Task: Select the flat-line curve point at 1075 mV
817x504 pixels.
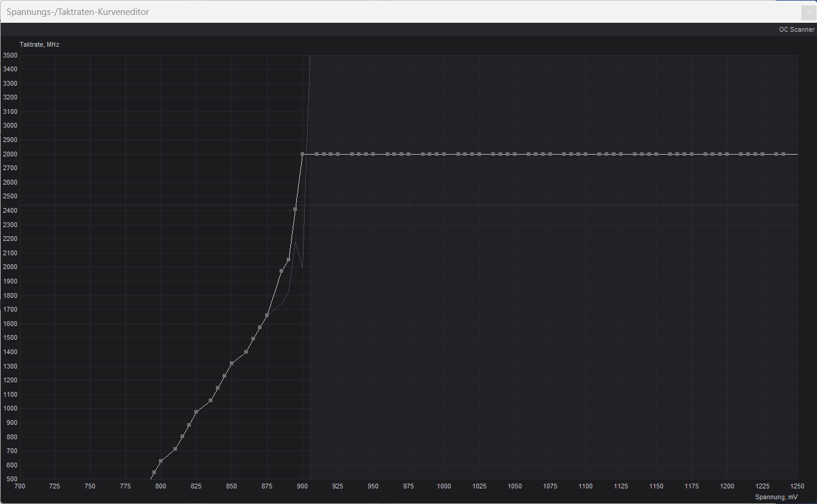Action: coord(550,154)
